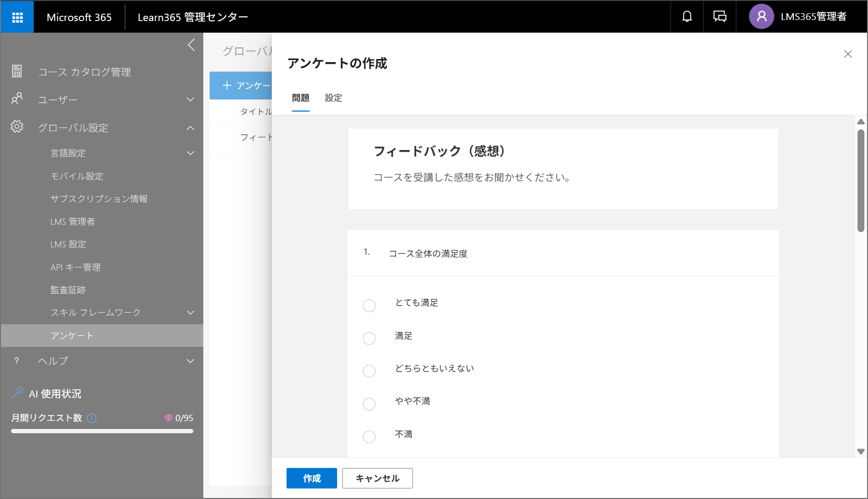Screen dimensions: 868x499
Task: Pick the やや不満 radio option
Action: tap(369, 404)
